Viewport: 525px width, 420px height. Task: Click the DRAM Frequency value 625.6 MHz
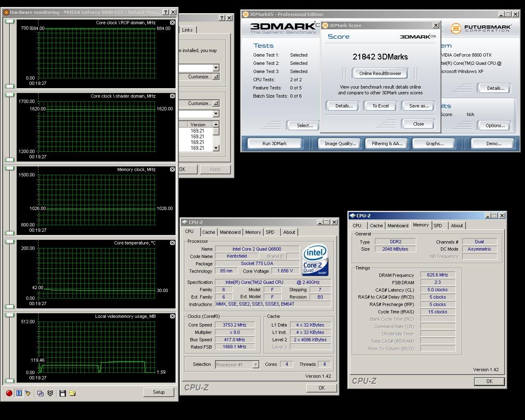tap(438, 275)
